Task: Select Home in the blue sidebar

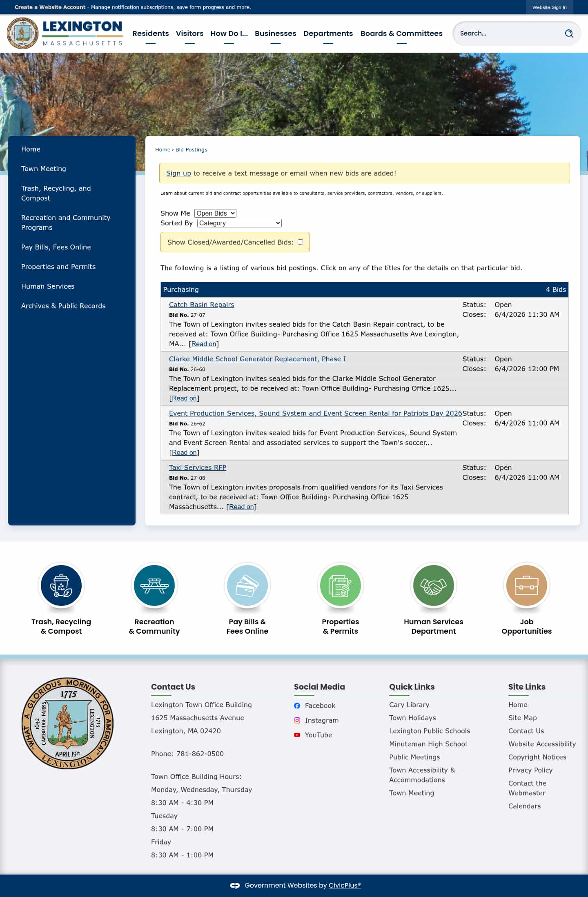Action: coord(31,149)
